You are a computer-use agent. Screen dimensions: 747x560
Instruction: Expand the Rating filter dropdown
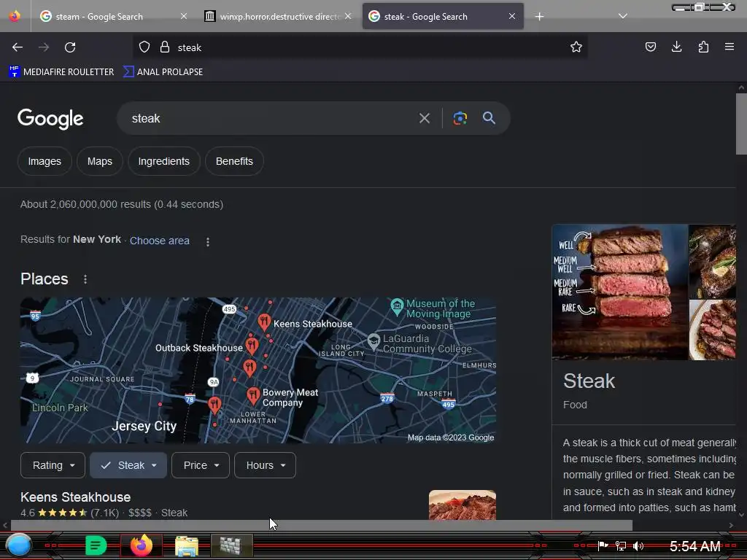[53, 465]
